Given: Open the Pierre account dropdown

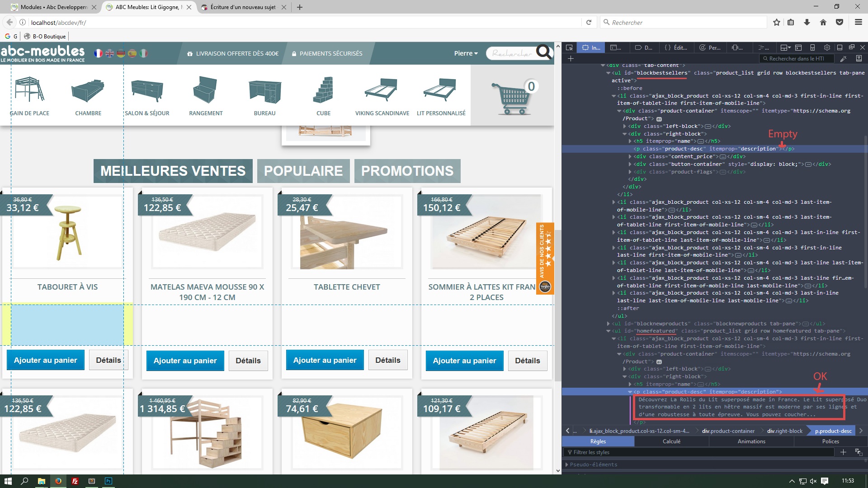Looking at the screenshot, I should pyautogui.click(x=466, y=53).
